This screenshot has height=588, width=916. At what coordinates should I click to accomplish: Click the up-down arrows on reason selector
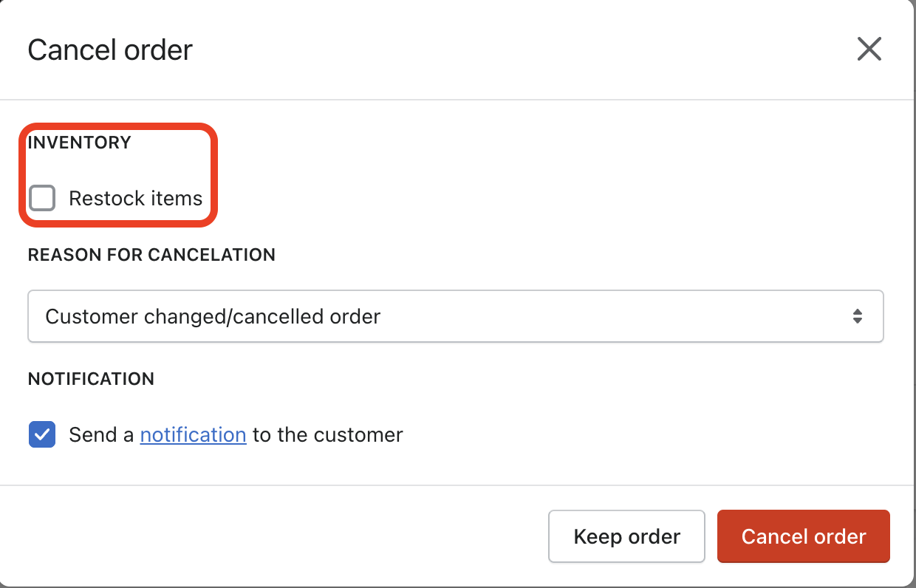857,316
